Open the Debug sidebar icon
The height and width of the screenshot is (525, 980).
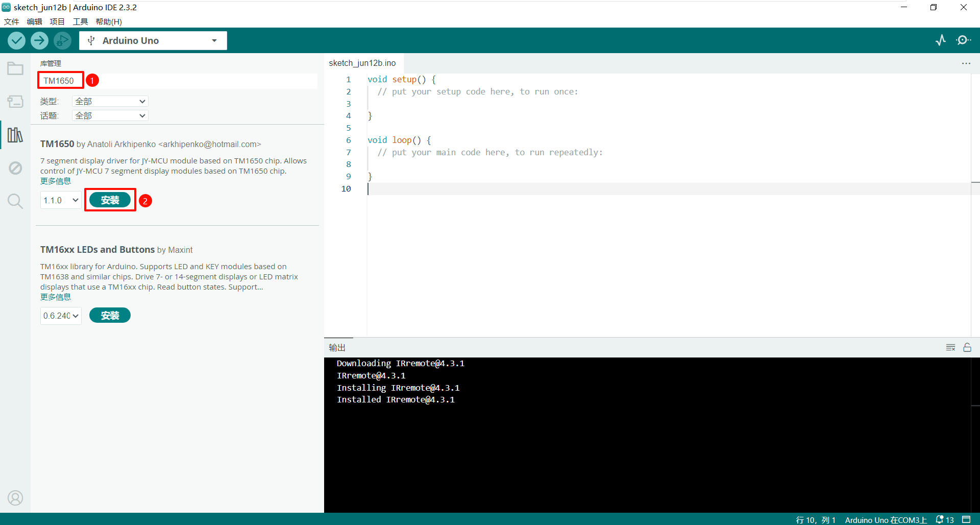(x=15, y=168)
